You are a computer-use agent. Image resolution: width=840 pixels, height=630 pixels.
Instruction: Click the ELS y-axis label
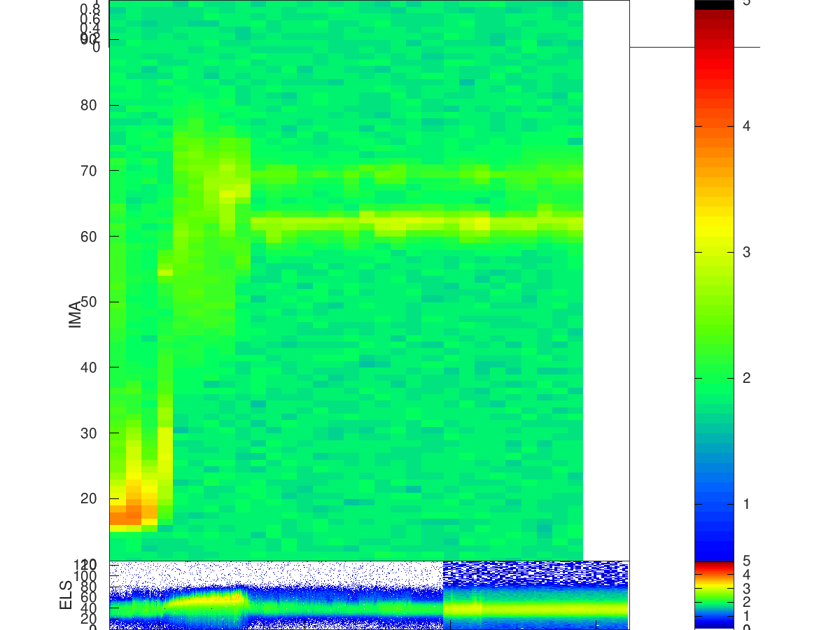click(66, 595)
